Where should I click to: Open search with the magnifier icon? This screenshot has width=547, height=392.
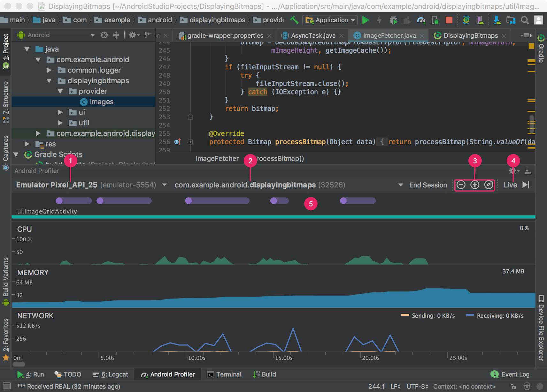525,20
